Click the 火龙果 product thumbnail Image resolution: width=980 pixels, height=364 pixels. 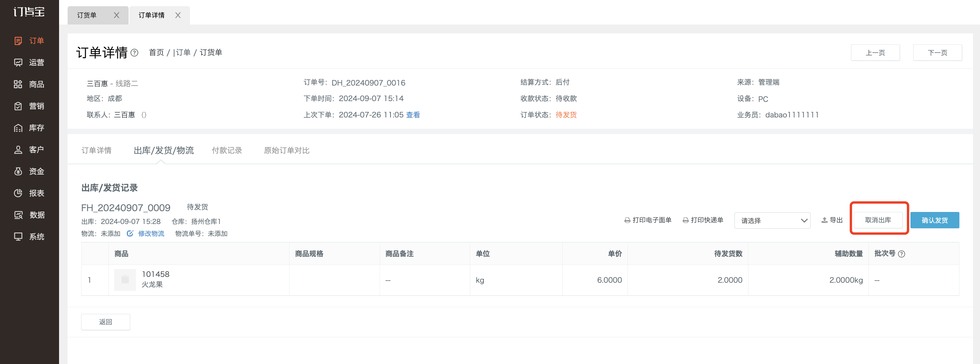[125, 280]
